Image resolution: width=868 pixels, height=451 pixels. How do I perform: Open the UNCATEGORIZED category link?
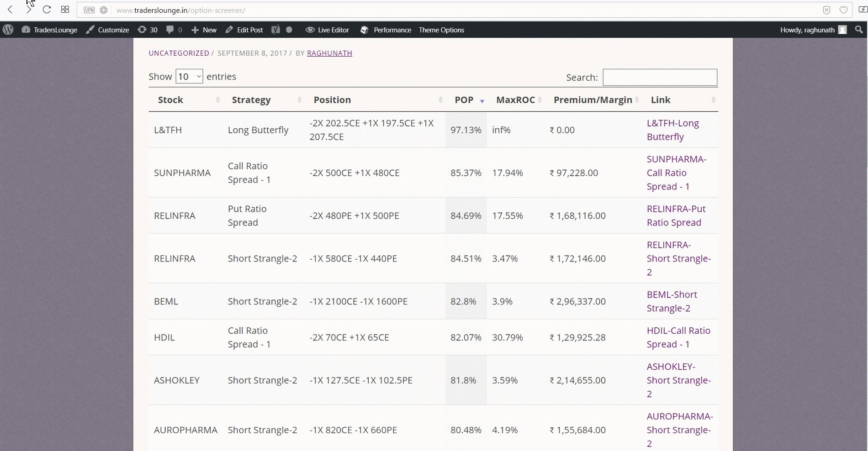coord(179,53)
